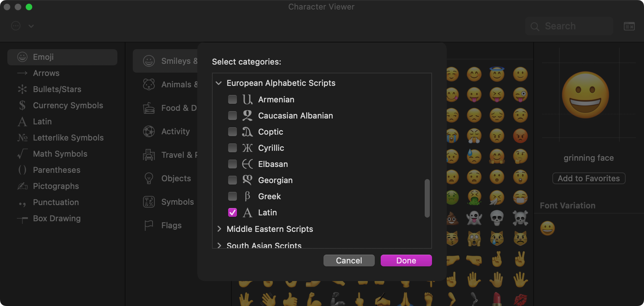Select the Objects lightbulb category icon

[x=149, y=178]
